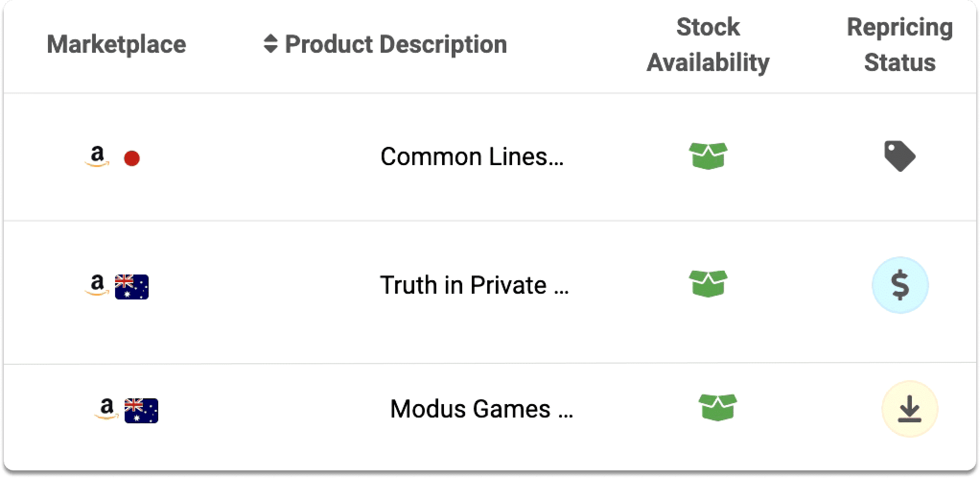Viewport: 980px width, 478px height.
Task: Click the Marketplace column header
Action: tap(117, 44)
